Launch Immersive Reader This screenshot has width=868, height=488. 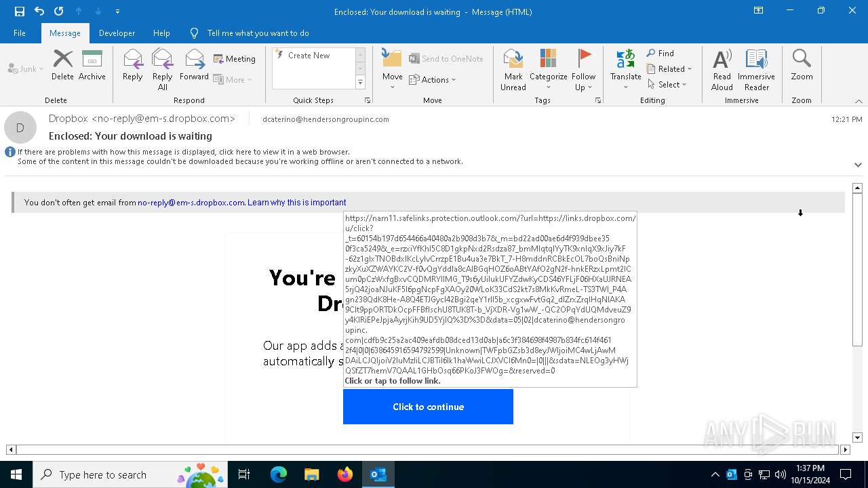pos(756,70)
